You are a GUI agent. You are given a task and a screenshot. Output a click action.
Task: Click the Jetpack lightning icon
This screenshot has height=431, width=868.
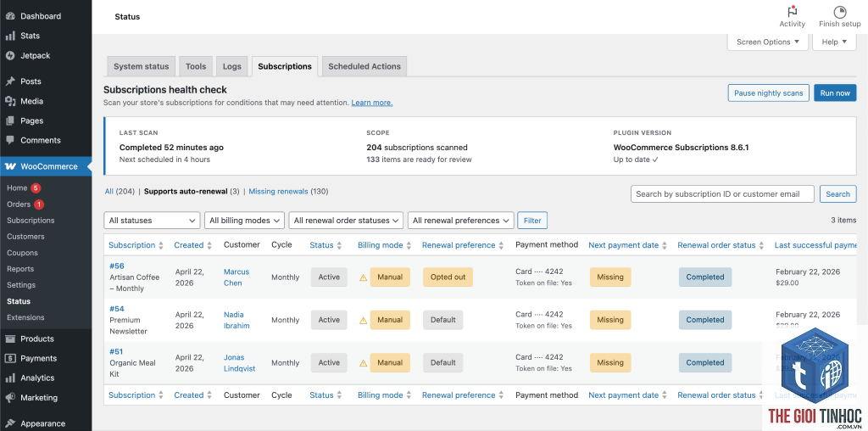click(10, 55)
